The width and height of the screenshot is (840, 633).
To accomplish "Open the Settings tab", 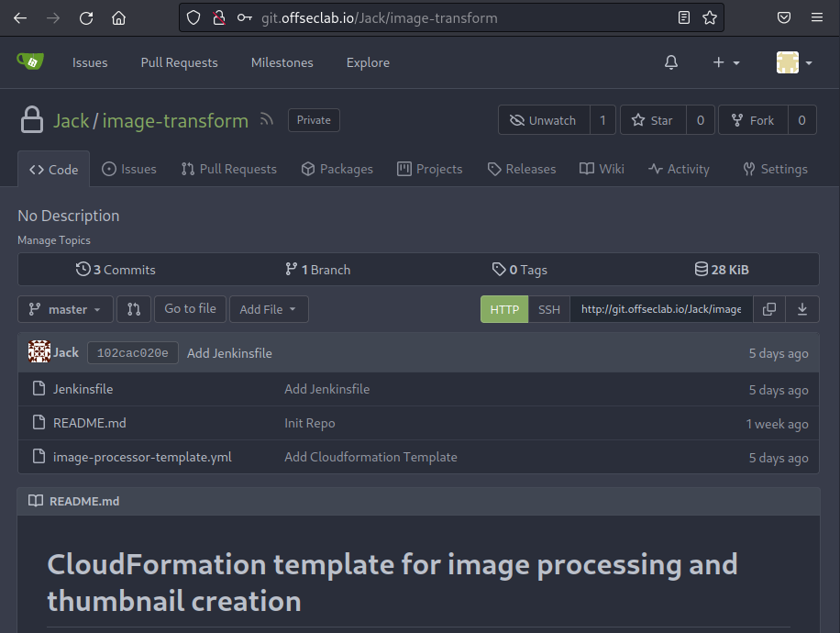I will [775, 169].
